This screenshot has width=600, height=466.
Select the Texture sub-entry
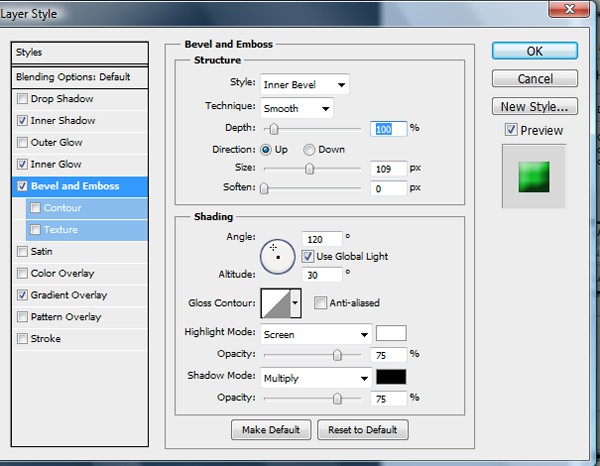(86, 230)
